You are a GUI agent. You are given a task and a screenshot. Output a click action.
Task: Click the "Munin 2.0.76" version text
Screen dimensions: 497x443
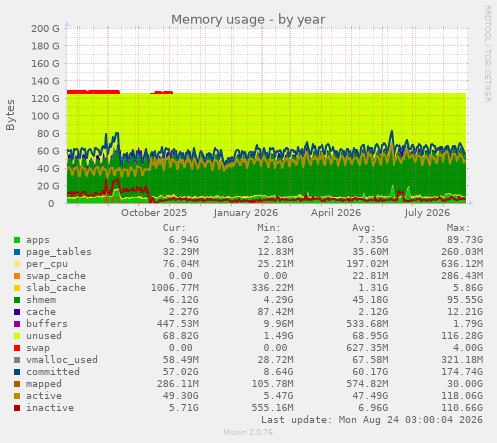tap(248, 432)
